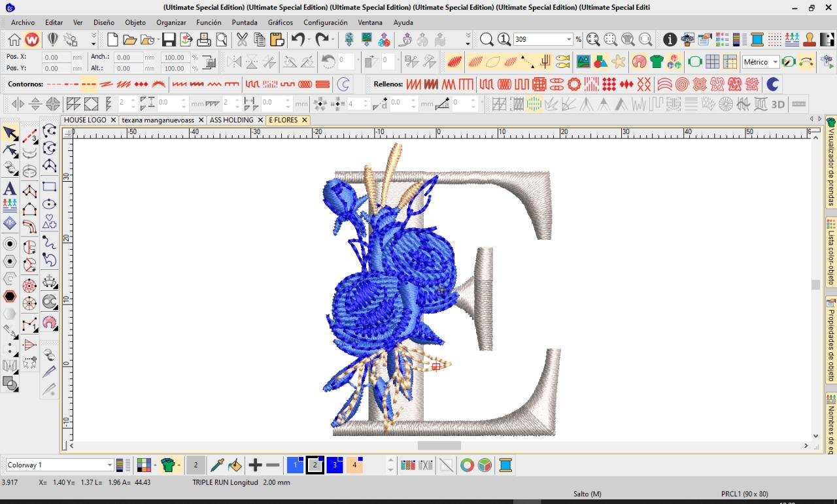Click the Home icon in toolbar
The width and height of the screenshot is (837, 504).
(14, 40)
